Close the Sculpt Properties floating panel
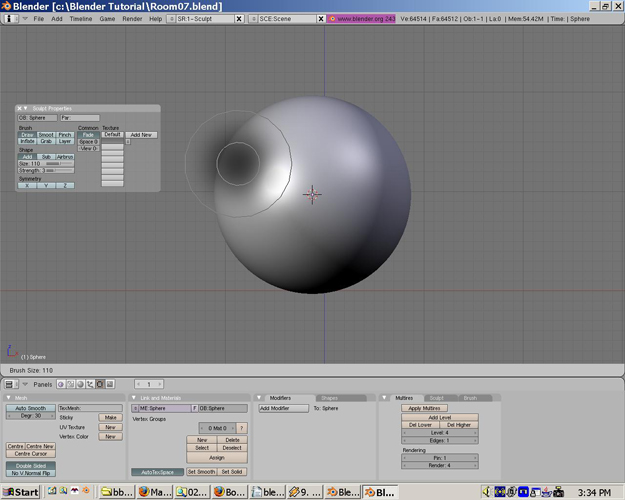 pyautogui.click(x=20, y=108)
